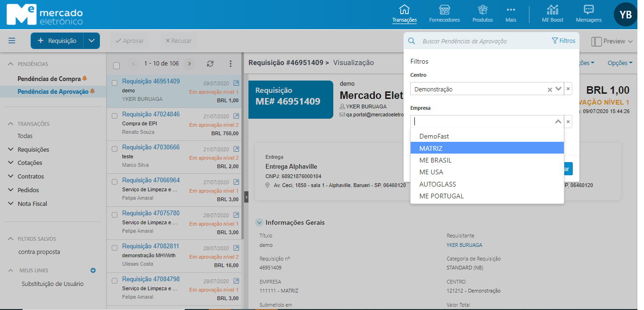Select checkbox of Requisição 47030666
Viewport: 644px width, 310px height.
point(115,149)
